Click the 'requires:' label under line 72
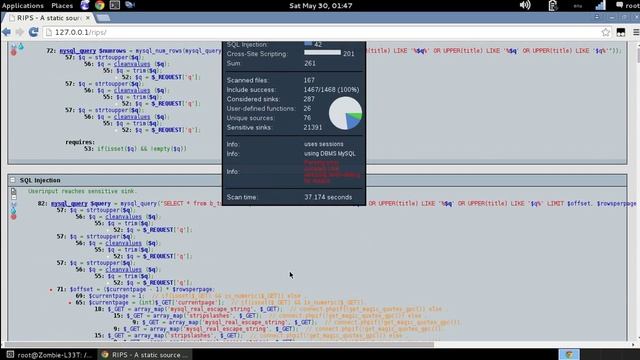The width and height of the screenshot is (640, 360). coord(80,142)
